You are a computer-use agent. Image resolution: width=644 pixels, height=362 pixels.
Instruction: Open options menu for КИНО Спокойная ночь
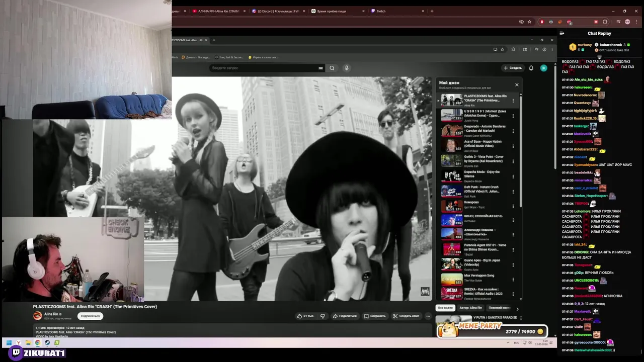(x=513, y=220)
